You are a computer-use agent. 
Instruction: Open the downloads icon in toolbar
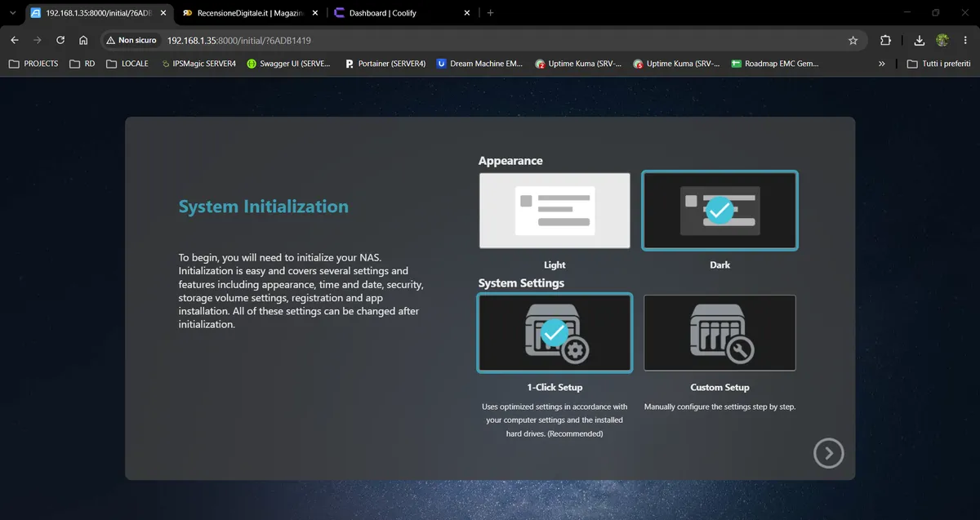920,40
